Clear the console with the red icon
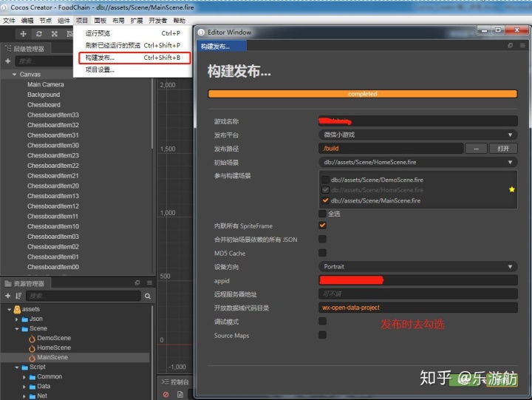Screen dimensions: 532x400 coord(166,394)
